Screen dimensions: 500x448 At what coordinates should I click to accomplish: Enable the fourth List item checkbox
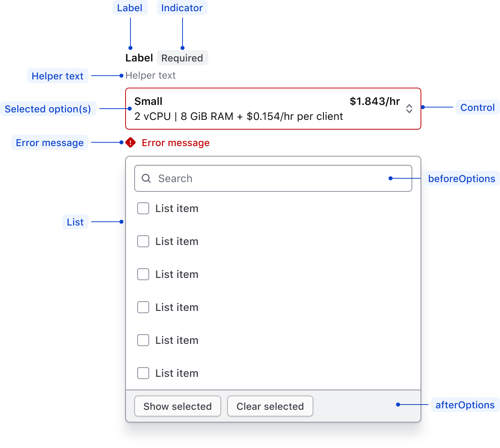(143, 307)
